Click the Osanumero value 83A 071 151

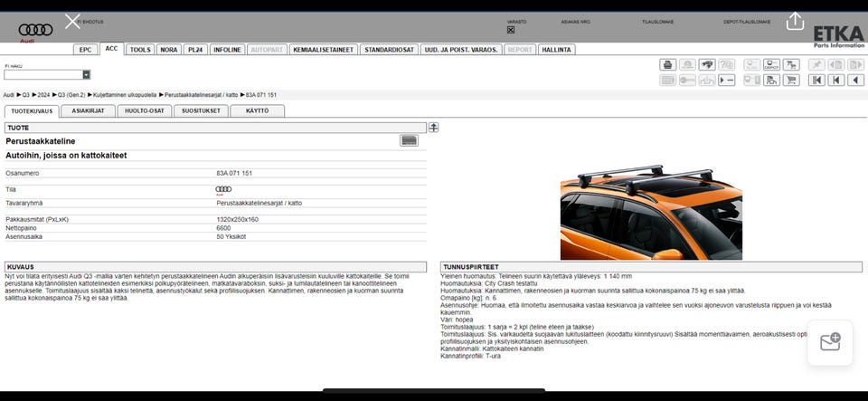click(234, 174)
